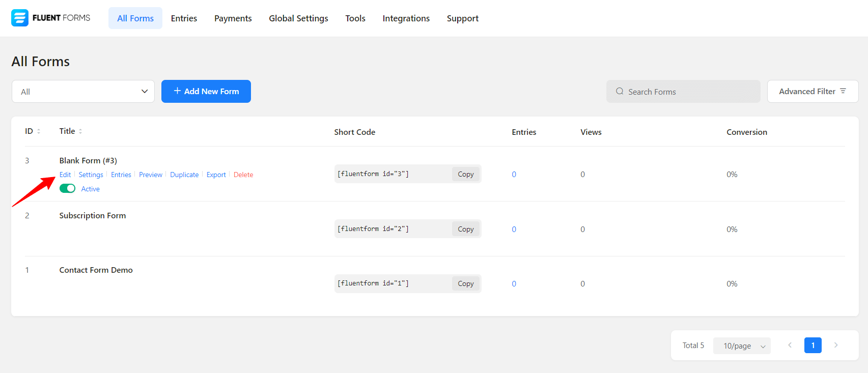
Task: Switch to Global Settings tab
Action: click(x=298, y=18)
